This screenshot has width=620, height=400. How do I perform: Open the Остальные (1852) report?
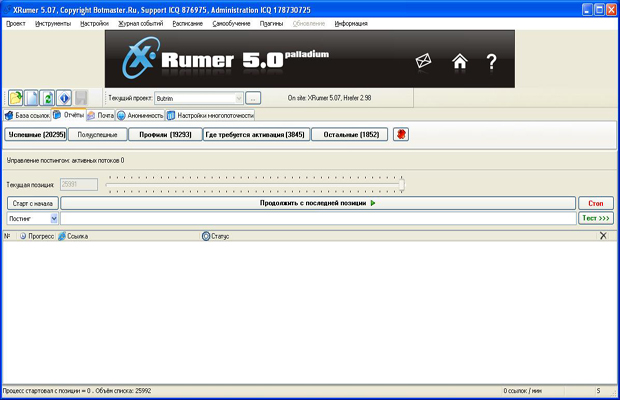click(x=350, y=134)
